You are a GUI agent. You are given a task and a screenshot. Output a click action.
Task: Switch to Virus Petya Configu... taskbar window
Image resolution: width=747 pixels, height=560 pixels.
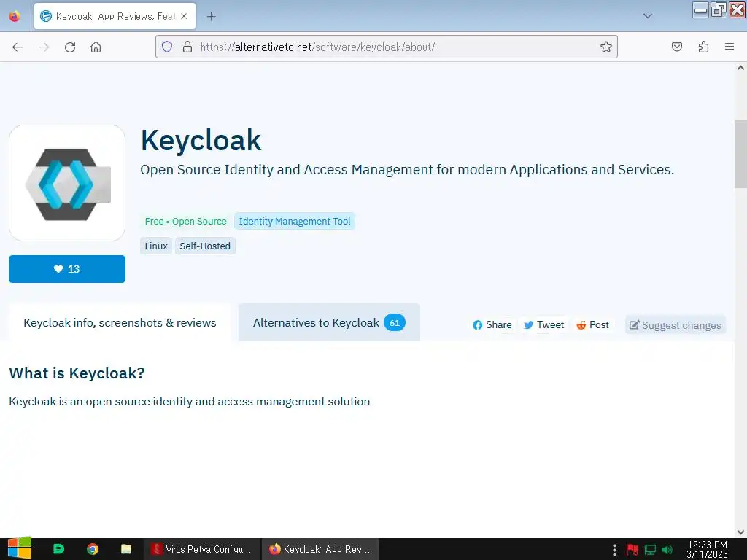pyautogui.click(x=202, y=549)
